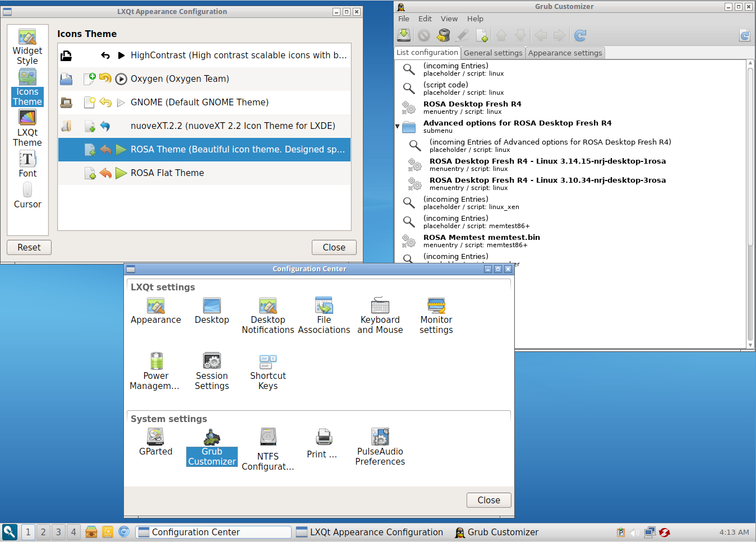Click the restore removed entries trash icon
Image resolution: width=756 pixels, height=542 pixels.
click(443, 35)
